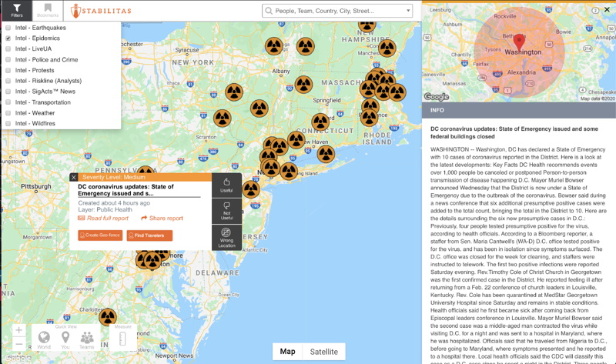Screen dimensions: 616x364
Task: Click the epidemic marker near Springfield
Action: click(320, 122)
